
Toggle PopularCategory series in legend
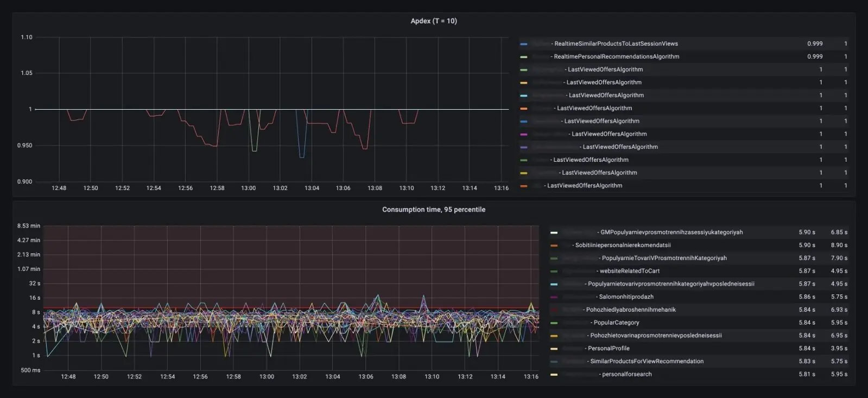coord(617,323)
